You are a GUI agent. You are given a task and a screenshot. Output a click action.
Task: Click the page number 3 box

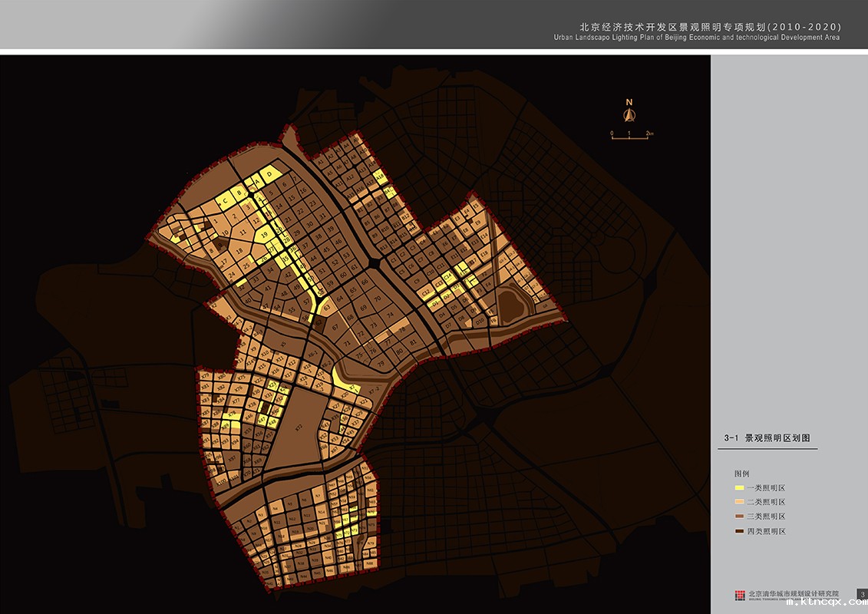862,595
